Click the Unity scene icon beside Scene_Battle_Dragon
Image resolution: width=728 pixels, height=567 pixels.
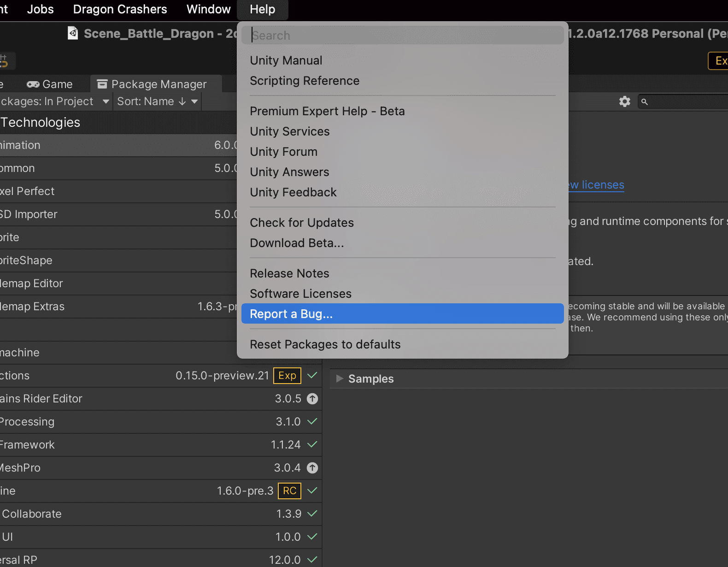coord(73,33)
